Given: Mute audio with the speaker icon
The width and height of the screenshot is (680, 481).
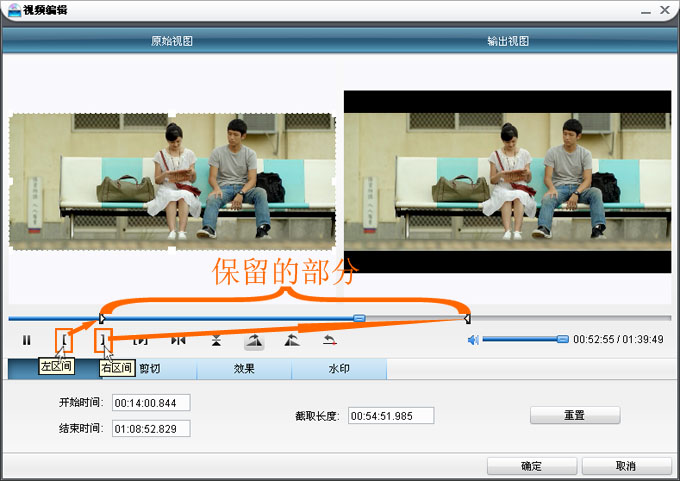Looking at the screenshot, I should click(473, 340).
